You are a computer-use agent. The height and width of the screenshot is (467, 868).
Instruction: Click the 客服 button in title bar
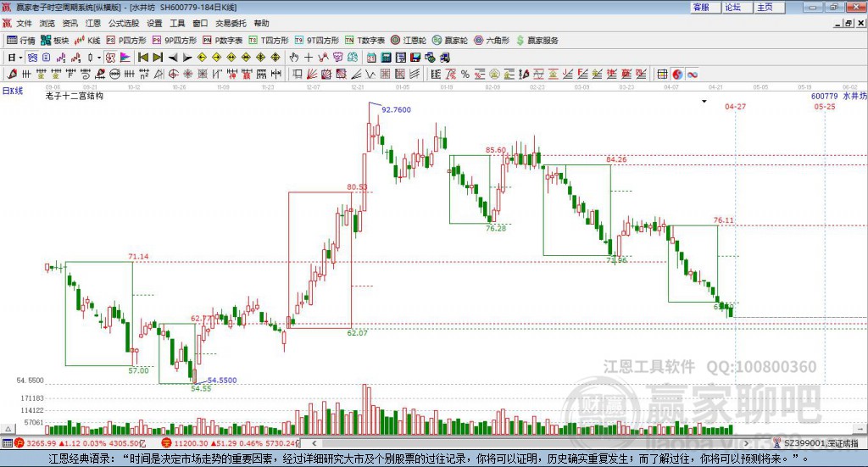click(x=706, y=7)
